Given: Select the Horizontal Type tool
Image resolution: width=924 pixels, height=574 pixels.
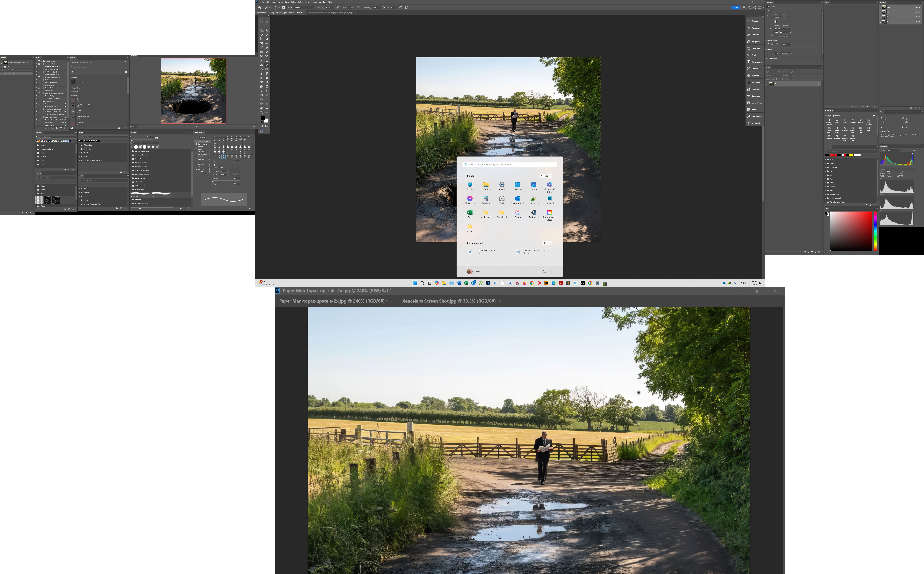Looking at the screenshot, I should (x=267, y=86).
